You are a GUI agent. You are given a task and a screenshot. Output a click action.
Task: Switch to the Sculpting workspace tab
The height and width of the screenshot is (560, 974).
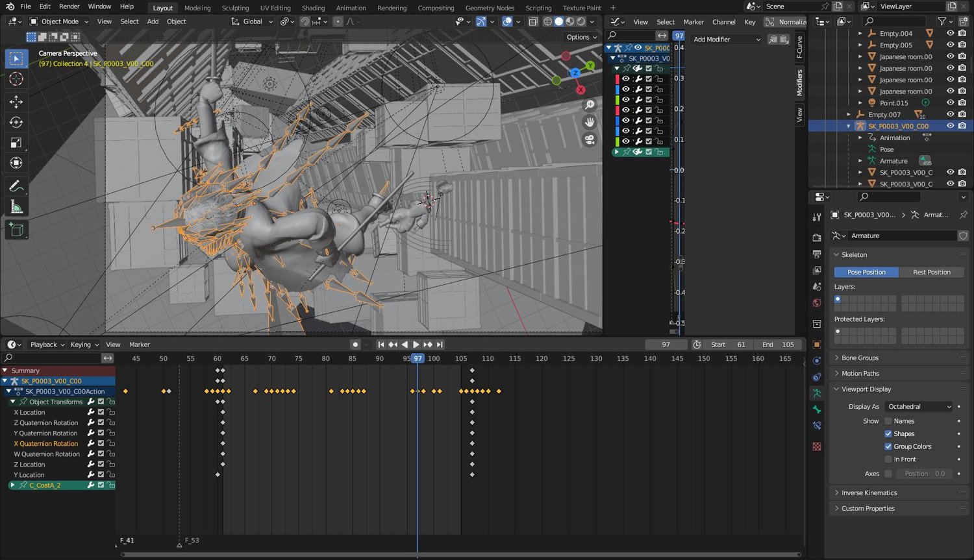[x=235, y=8]
